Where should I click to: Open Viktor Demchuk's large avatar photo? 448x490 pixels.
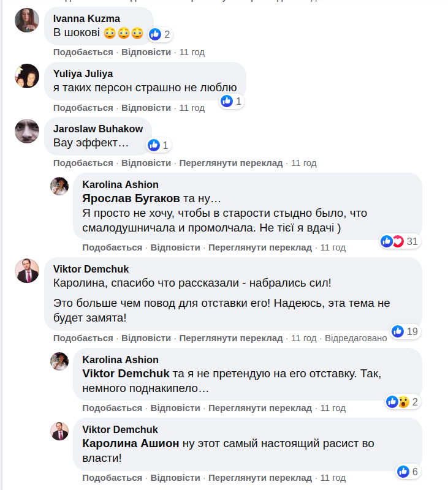[27, 271]
